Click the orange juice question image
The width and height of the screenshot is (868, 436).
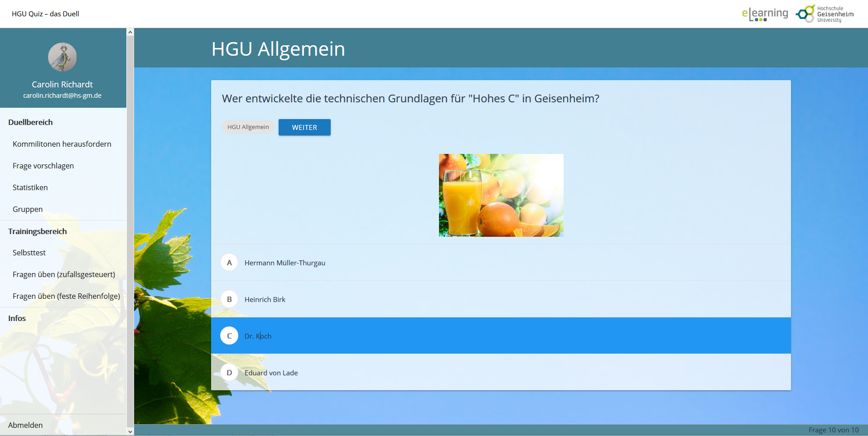click(501, 195)
